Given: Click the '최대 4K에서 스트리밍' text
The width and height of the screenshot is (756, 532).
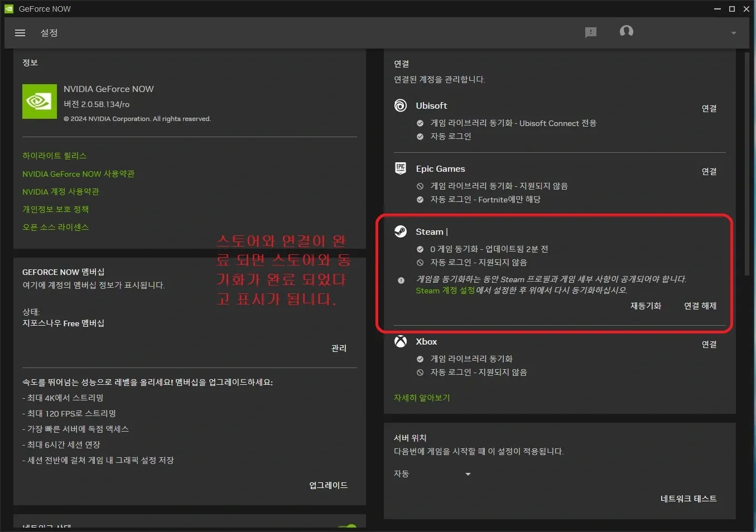Looking at the screenshot, I should click(65, 398).
